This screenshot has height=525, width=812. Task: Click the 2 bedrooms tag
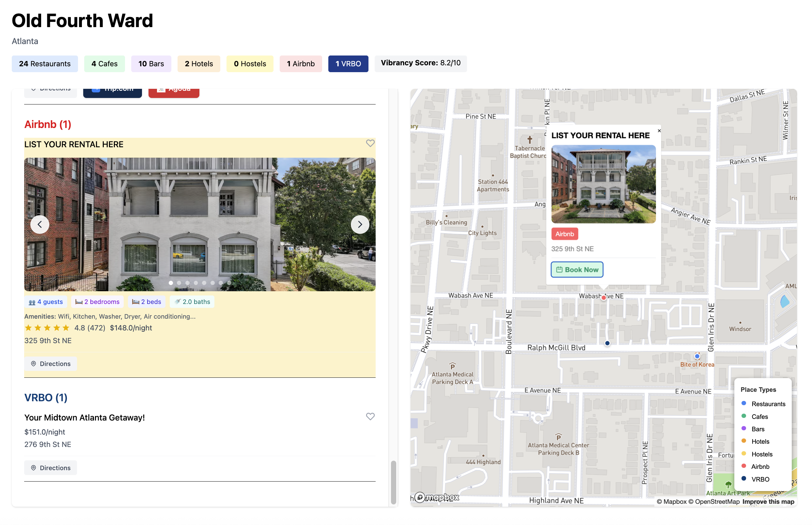pyautogui.click(x=98, y=302)
